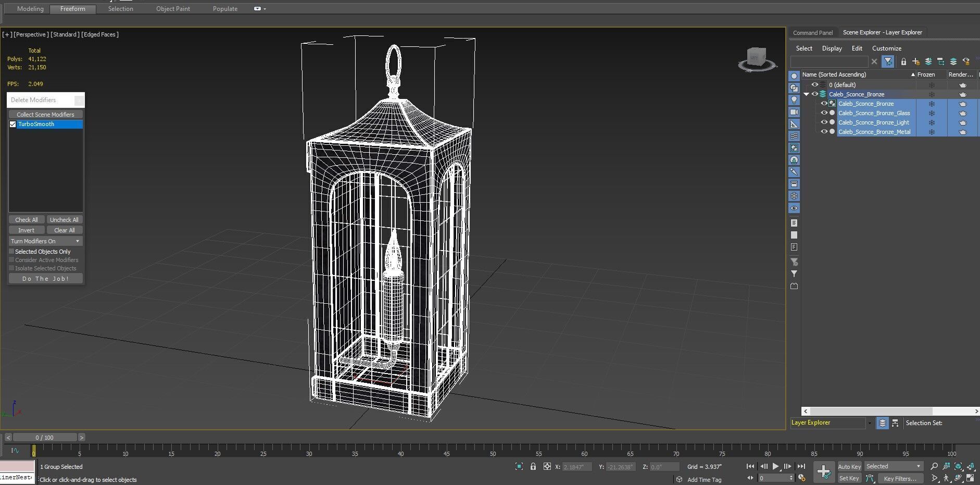Click the Isolate Selection toggle icon
980x485 pixels.
tap(519, 467)
